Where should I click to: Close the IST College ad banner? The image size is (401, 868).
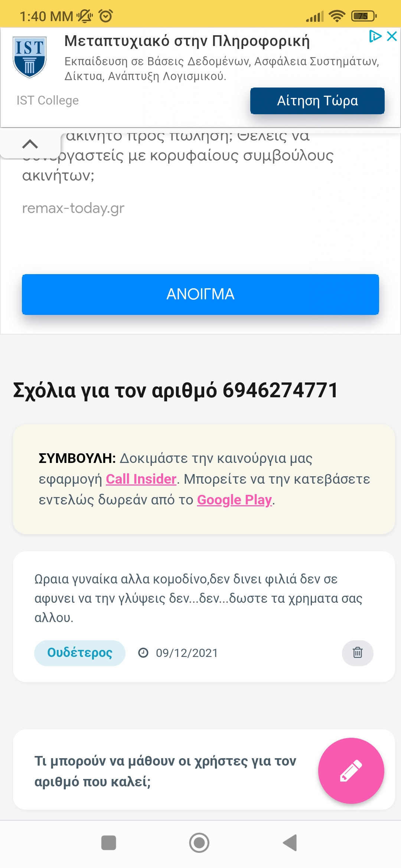392,36
